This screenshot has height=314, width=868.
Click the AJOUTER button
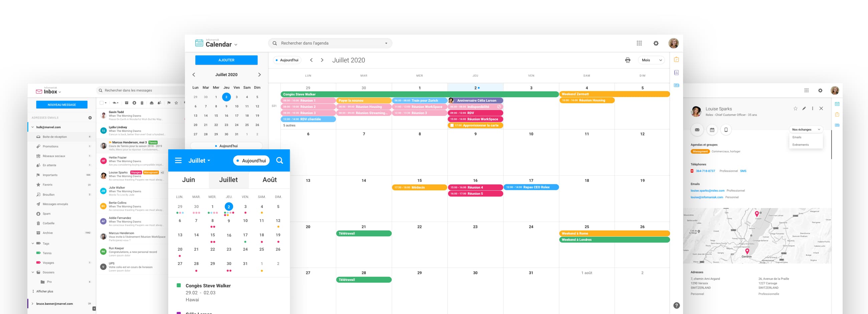tap(226, 60)
